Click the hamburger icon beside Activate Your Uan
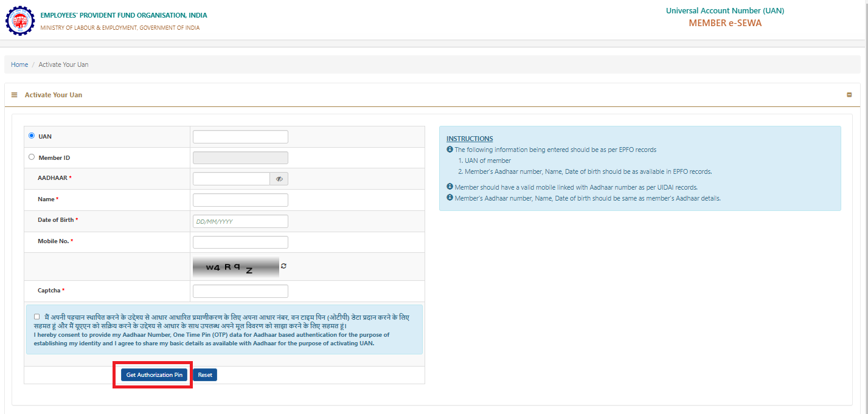Image resolution: width=868 pixels, height=414 pixels. point(15,95)
